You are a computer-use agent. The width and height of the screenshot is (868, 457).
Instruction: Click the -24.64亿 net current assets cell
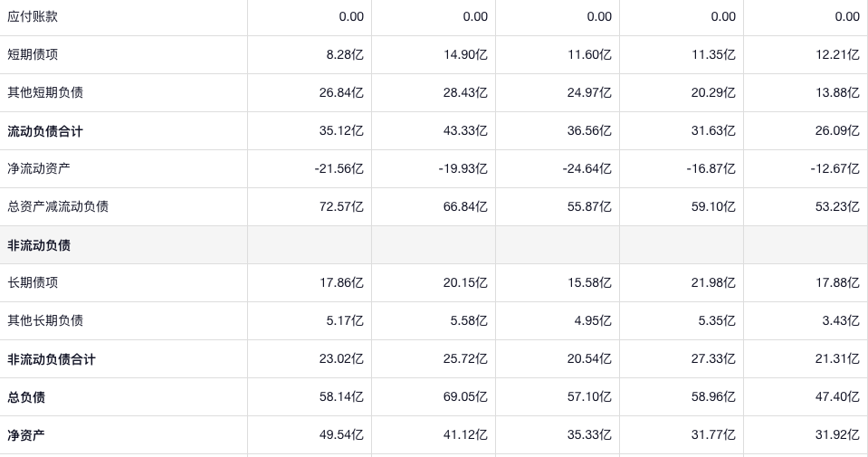tap(587, 168)
